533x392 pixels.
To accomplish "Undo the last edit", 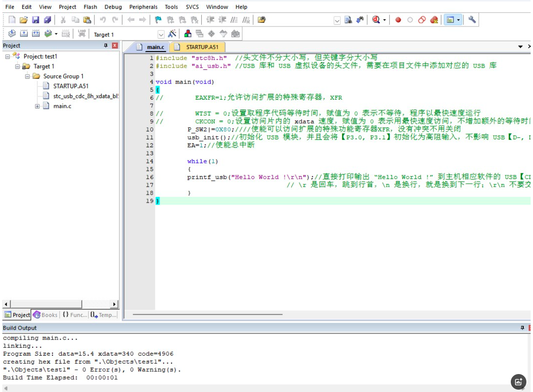I will coord(103,20).
